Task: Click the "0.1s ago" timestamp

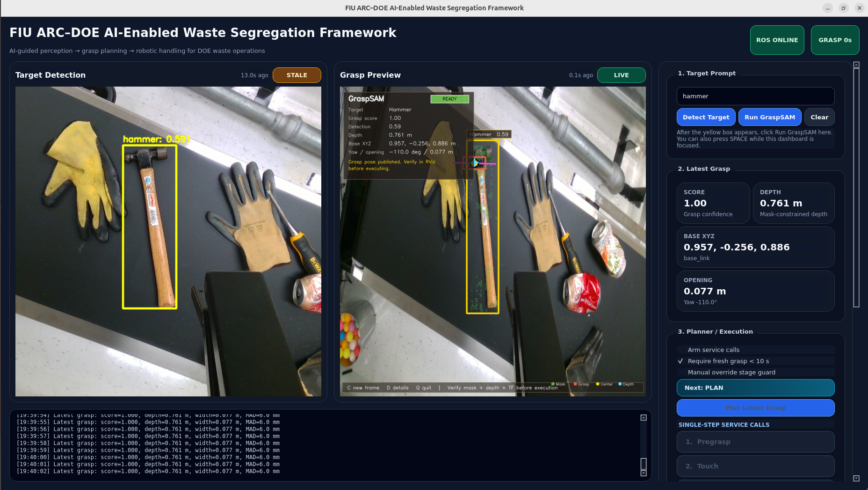Action: (581, 75)
